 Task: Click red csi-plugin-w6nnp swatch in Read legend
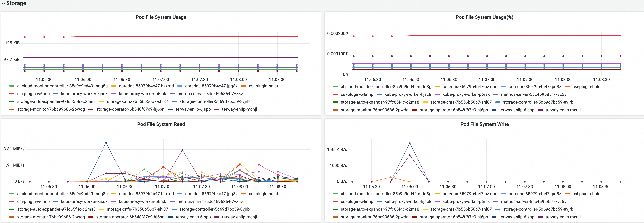(12, 202)
